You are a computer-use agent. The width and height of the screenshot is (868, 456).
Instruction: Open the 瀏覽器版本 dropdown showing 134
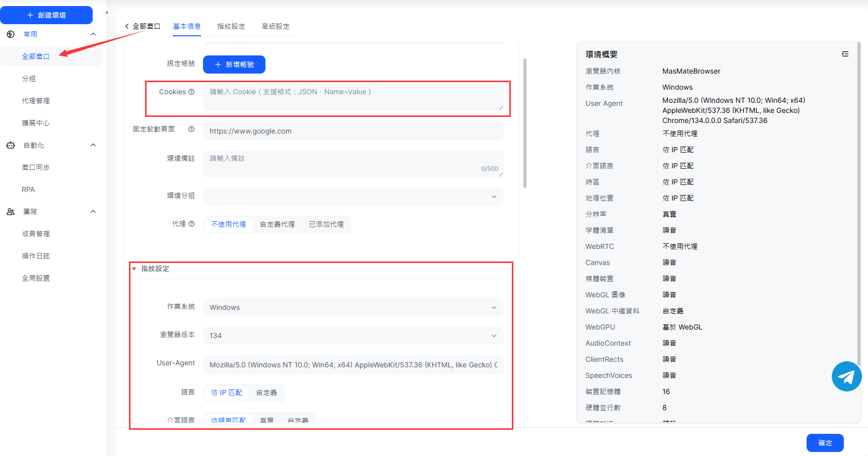[x=353, y=336]
